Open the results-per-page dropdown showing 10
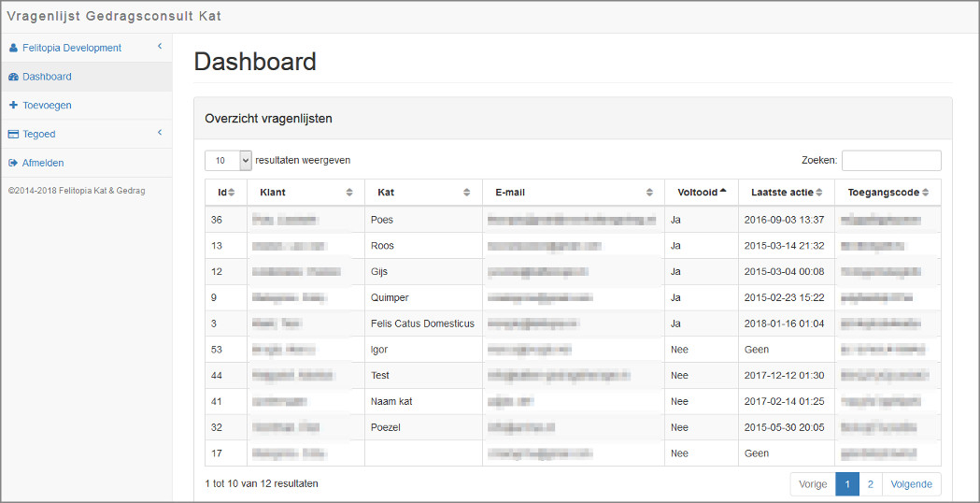Viewport: 980px width, 503px height. [228, 160]
